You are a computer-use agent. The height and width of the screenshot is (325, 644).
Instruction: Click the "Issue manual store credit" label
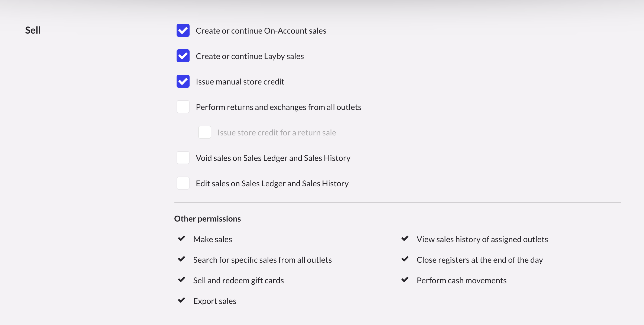tap(240, 81)
